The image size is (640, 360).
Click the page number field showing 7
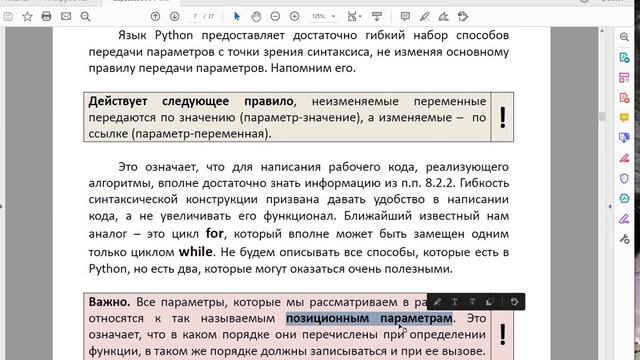[x=195, y=16]
